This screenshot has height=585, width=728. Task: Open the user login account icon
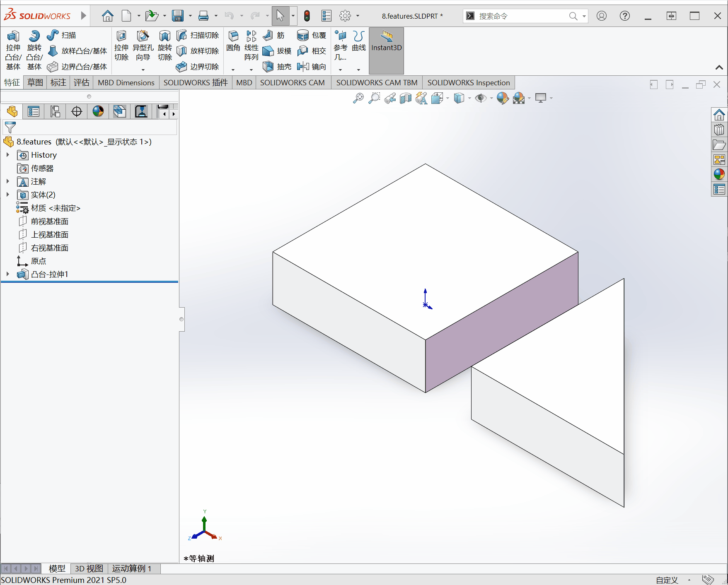tap(602, 16)
